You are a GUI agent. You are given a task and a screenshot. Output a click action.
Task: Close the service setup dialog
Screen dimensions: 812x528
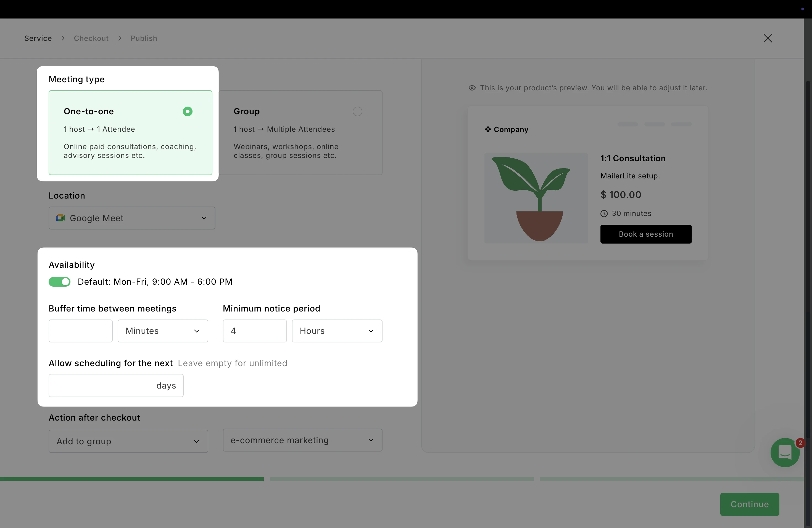[768, 38]
